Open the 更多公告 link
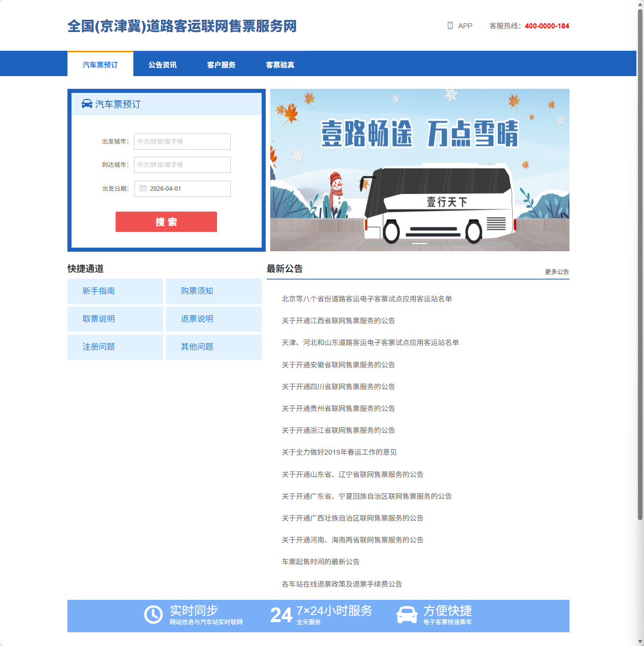Viewport: 644px width, 646px height. click(557, 272)
